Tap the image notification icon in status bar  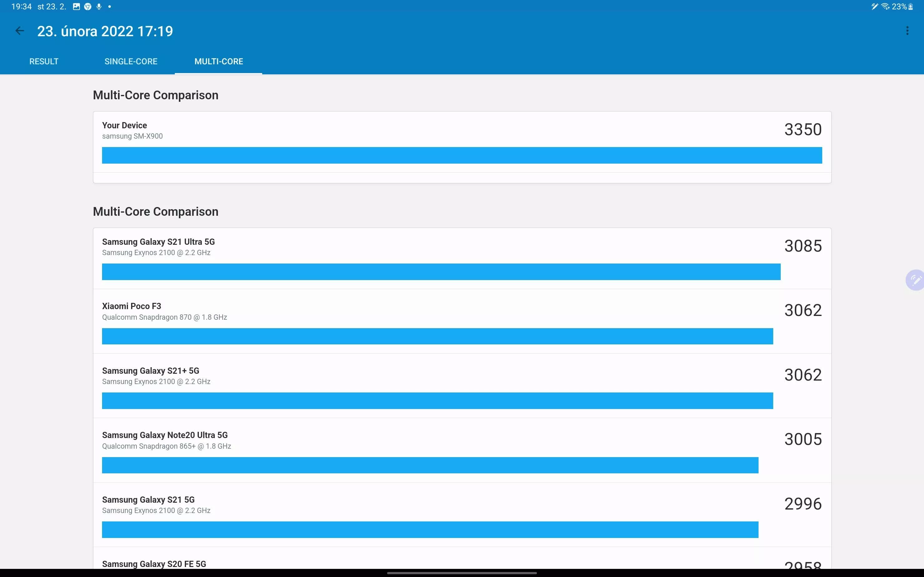(76, 7)
